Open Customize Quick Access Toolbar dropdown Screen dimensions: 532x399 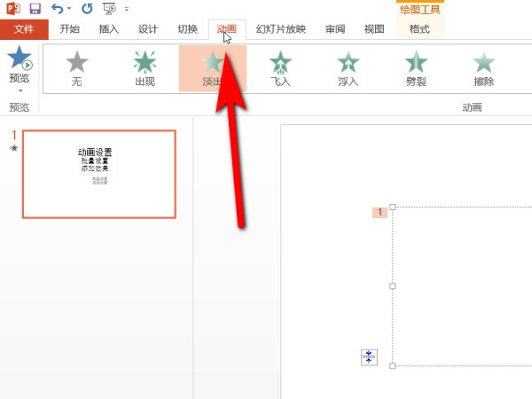[x=127, y=9]
